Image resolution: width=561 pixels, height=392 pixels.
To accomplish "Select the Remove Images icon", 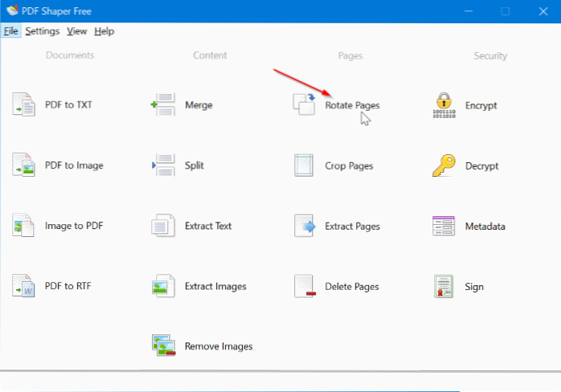I will point(164,346).
